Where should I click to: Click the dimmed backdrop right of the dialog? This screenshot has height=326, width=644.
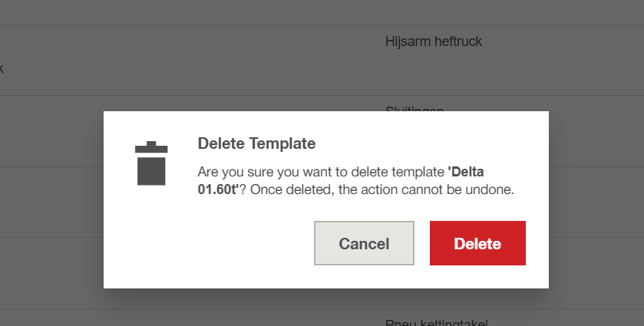click(596, 199)
